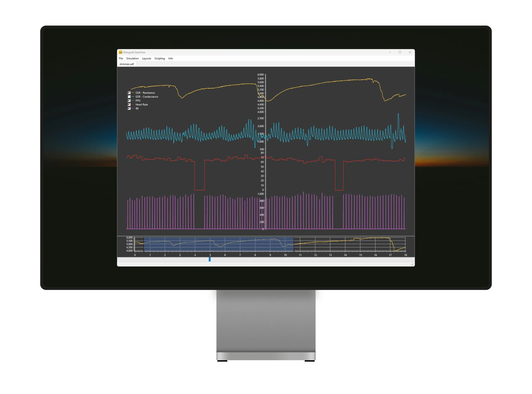Click the left selection triangle in overview timeline

[144, 251]
